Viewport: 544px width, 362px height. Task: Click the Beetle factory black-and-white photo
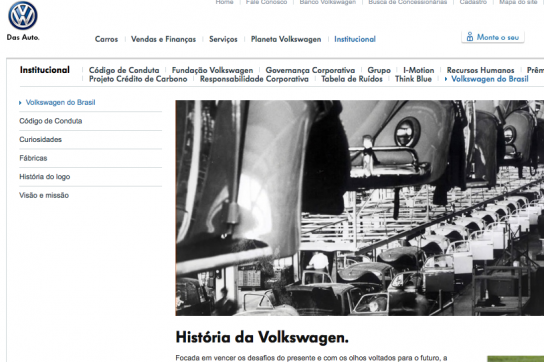click(x=359, y=208)
